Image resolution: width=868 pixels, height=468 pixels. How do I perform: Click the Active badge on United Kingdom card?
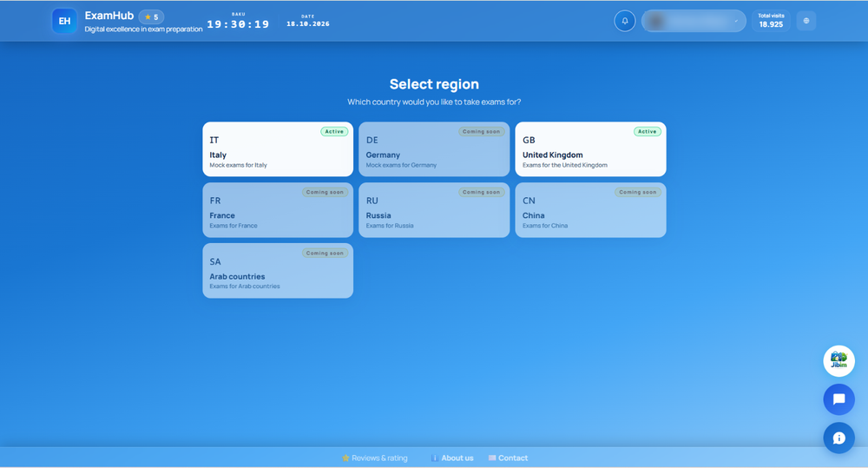[648, 132]
